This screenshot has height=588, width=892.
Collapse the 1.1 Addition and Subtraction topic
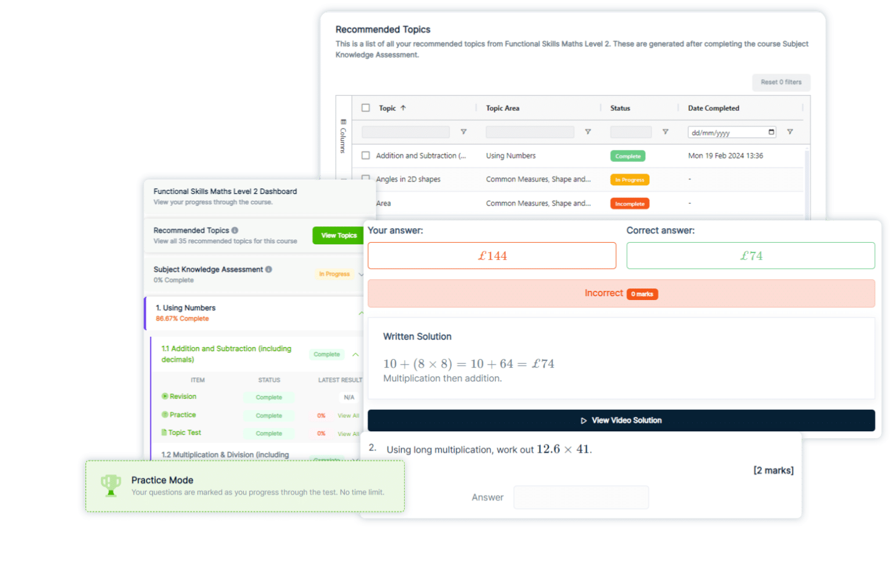point(355,354)
